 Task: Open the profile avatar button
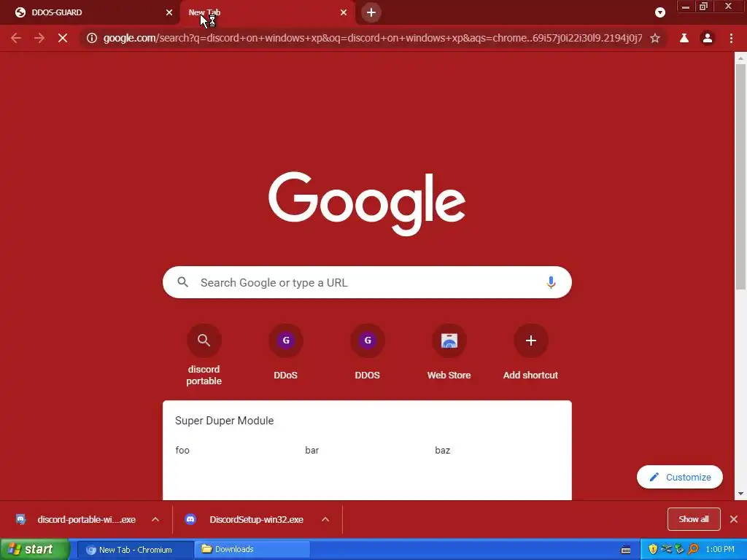click(x=708, y=38)
